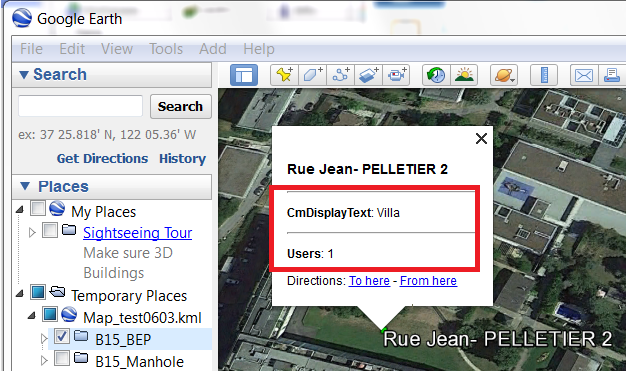This screenshot has width=626, height=371.
Task: Select the Add Polygon tool
Action: (312, 75)
